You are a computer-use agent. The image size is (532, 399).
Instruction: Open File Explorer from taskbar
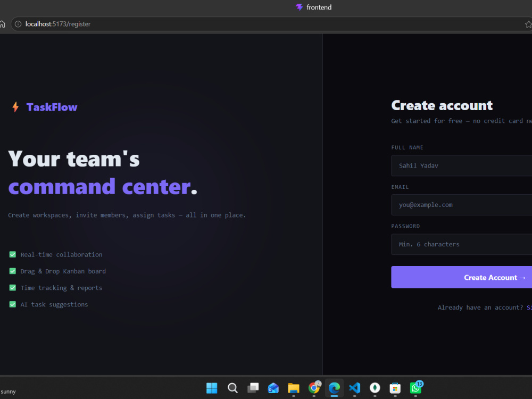point(294,388)
